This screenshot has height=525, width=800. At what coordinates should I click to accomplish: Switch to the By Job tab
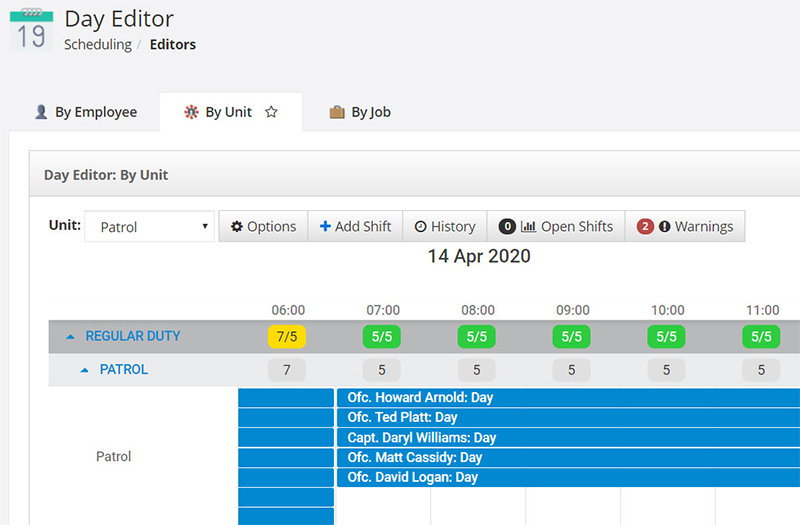(x=360, y=112)
